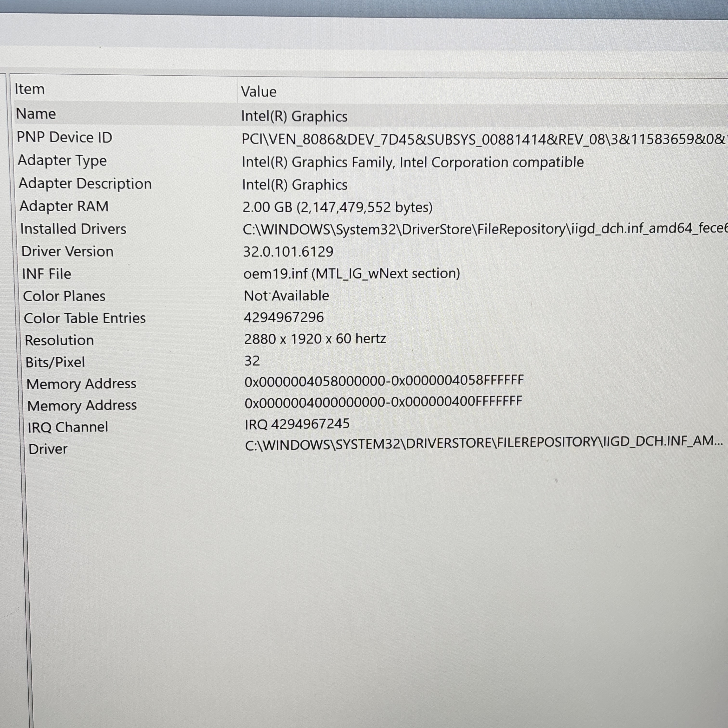Select the Memory Address 0x4058000000 row

pos(81,384)
